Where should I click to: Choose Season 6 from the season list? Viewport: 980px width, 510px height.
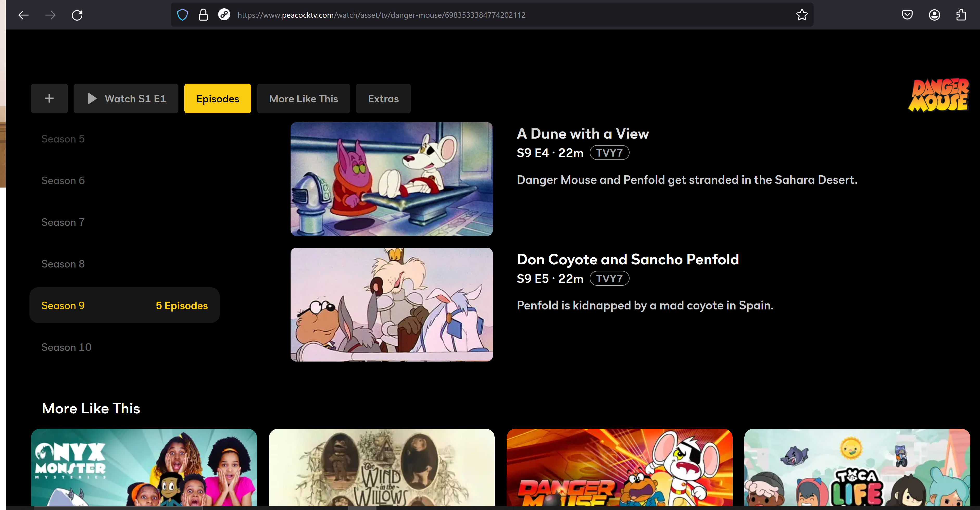pos(63,181)
